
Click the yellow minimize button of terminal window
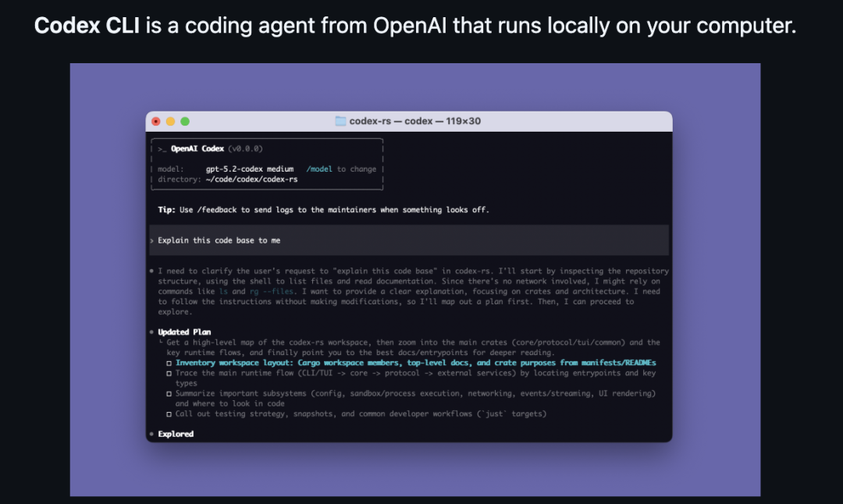[x=170, y=122]
